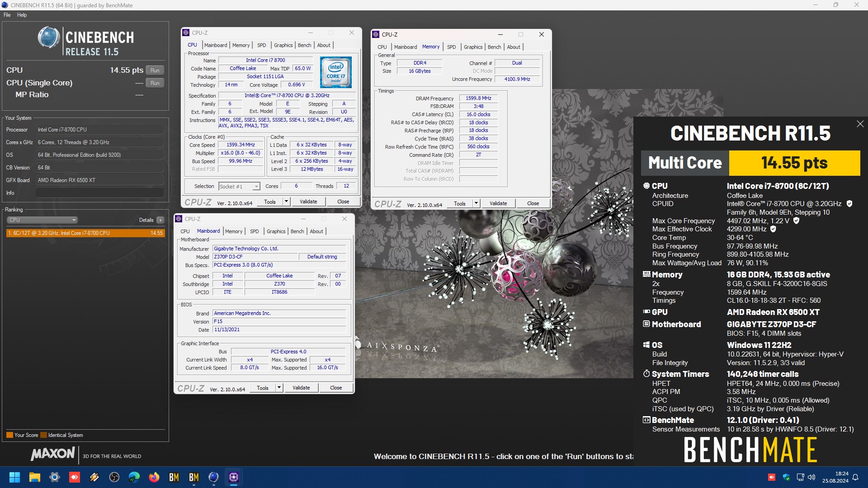Screen dimensions: 868x488
Task: Click the Tools button in the CPU-Z CPU window
Action: 270,202
